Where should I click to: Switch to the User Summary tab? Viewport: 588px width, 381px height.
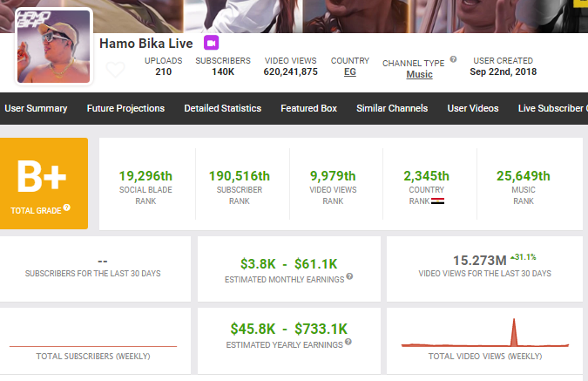pos(36,109)
